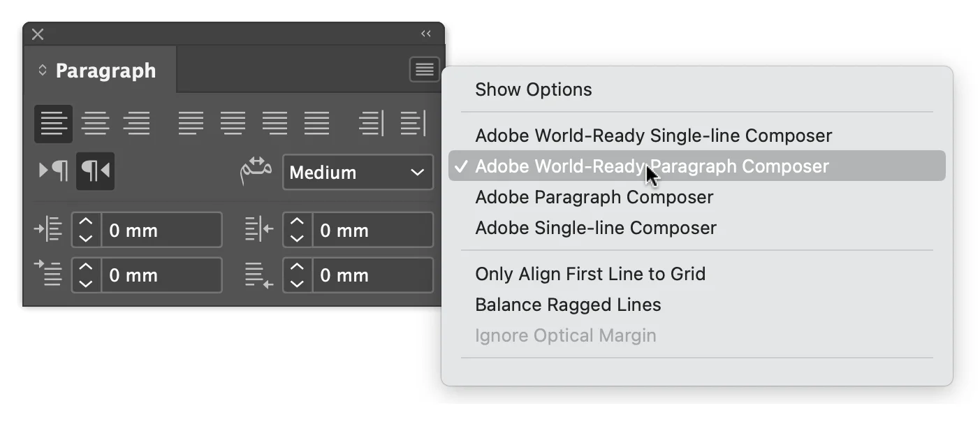Choose Justify all lines icon
The height and width of the screenshot is (422, 980).
click(x=316, y=124)
